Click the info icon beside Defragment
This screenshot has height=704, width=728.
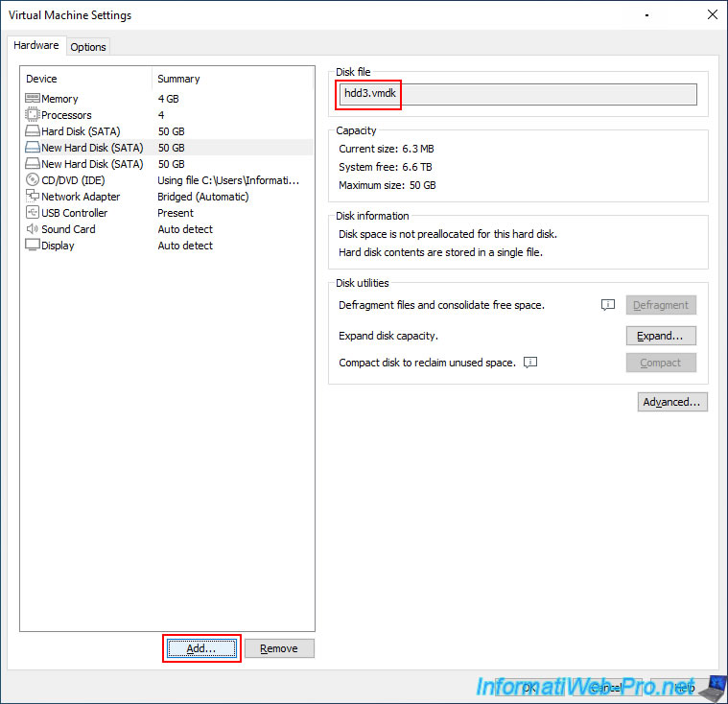click(x=607, y=305)
